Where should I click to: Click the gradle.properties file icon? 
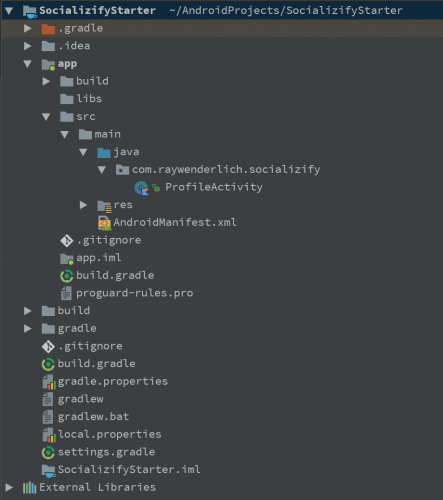pos(49,382)
